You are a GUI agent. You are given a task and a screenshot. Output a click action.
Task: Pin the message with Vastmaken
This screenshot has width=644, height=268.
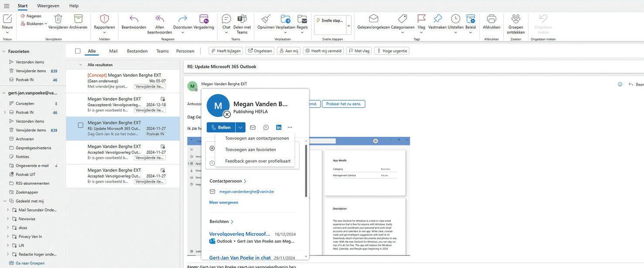pos(438,19)
